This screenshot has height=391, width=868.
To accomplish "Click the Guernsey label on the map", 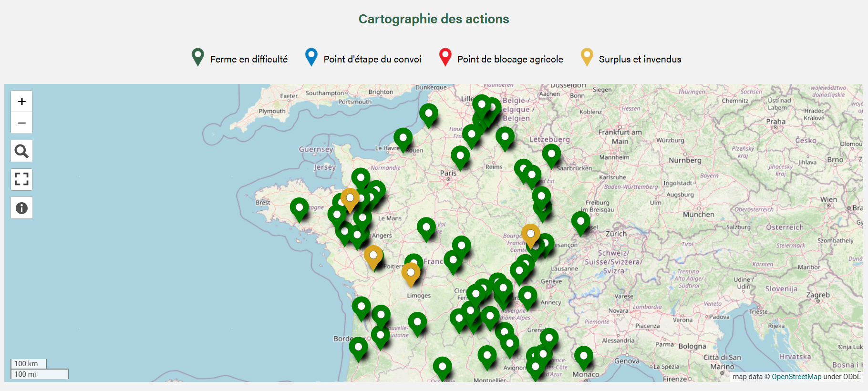I will tap(316, 149).
